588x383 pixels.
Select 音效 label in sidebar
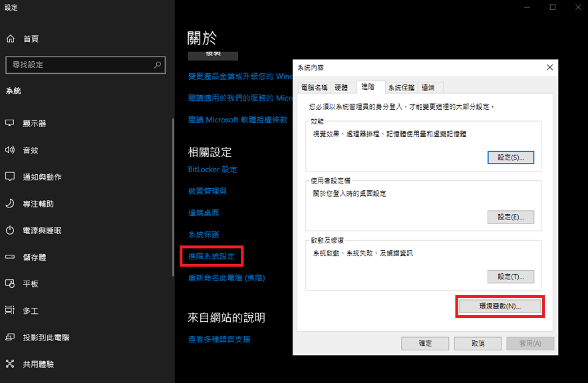click(31, 150)
